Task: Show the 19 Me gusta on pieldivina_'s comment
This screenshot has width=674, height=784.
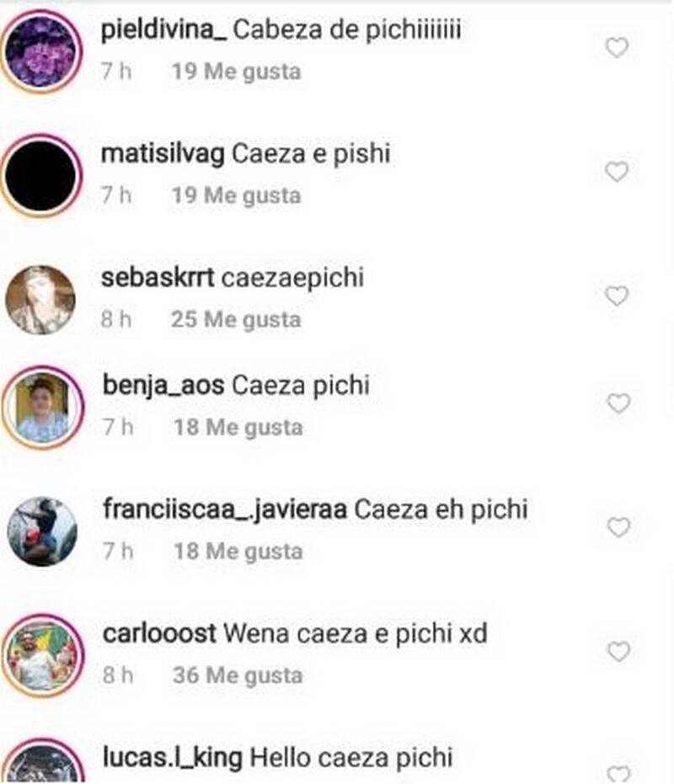Action: pyautogui.click(x=236, y=72)
